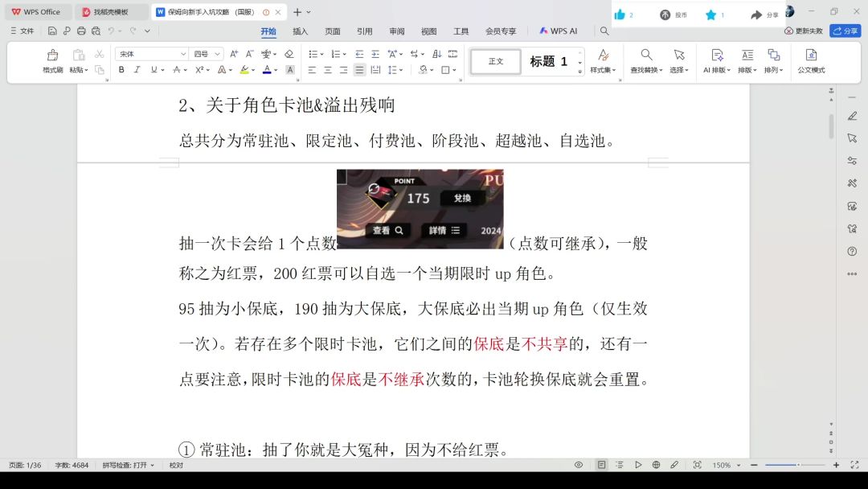The width and height of the screenshot is (868, 489).
Task: Toggle justified text alignment
Action: (x=359, y=70)
